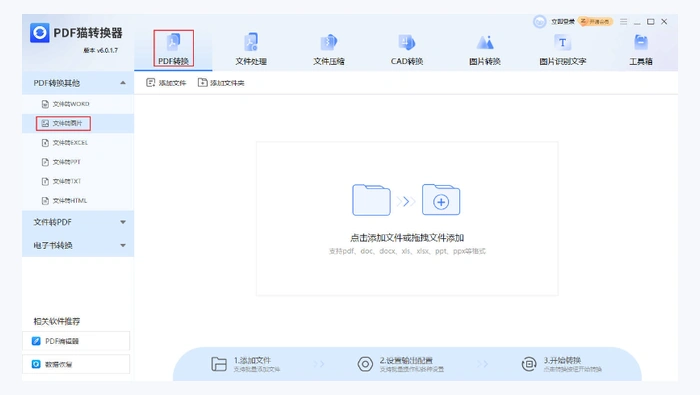
Task: Select 文件转EXCEL in the sidebar
Action: 78,143
